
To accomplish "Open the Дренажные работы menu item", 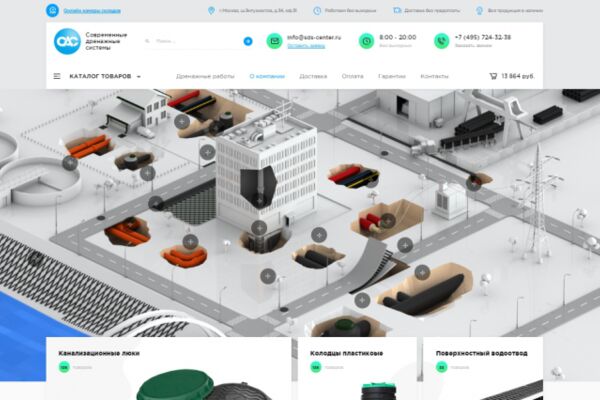I will [205, 76].
